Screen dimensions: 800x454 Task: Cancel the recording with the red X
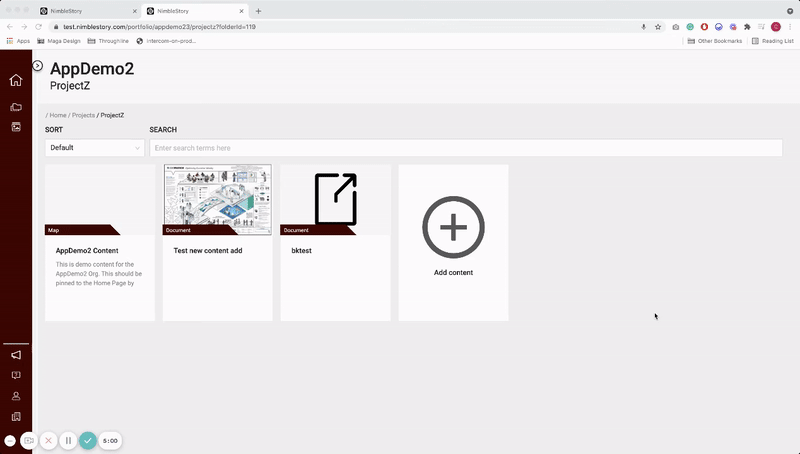[x=48, y=440]
